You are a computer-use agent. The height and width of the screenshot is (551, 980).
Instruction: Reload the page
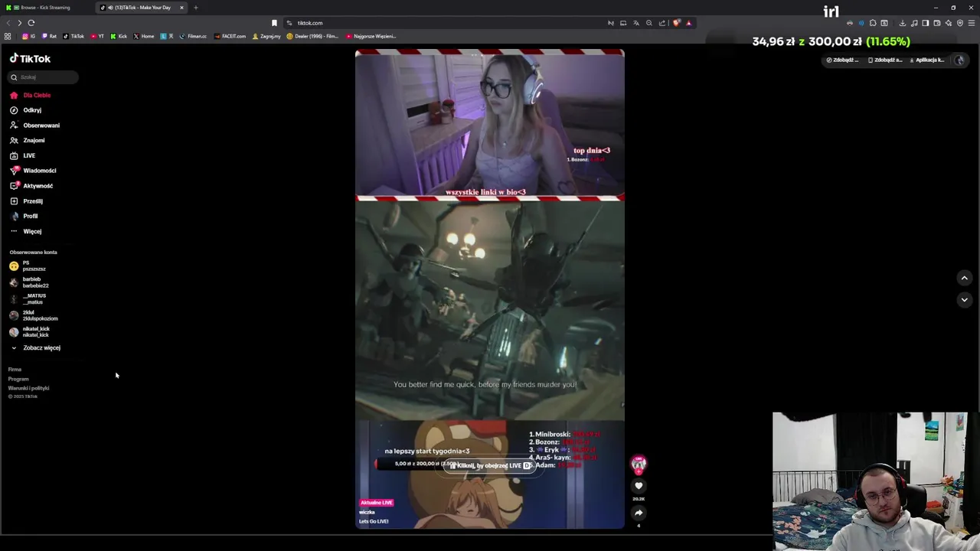coord(31,23)
